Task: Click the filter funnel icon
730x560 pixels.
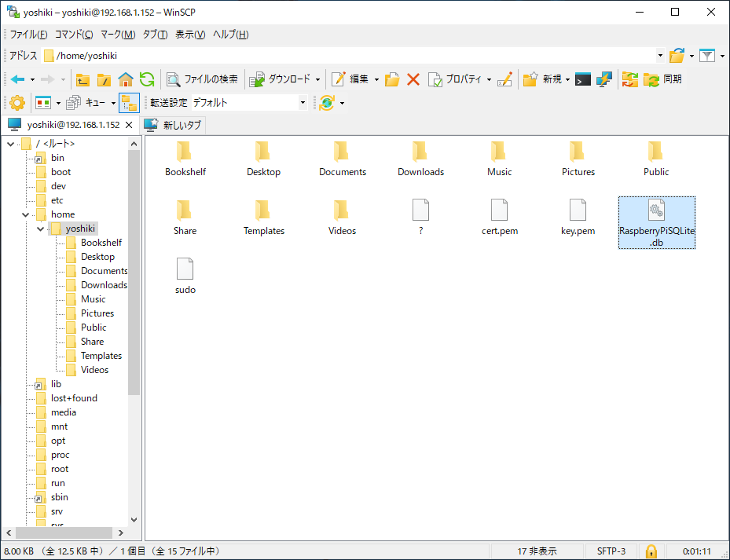Action: pyautogui.click(x=707, y=56)
